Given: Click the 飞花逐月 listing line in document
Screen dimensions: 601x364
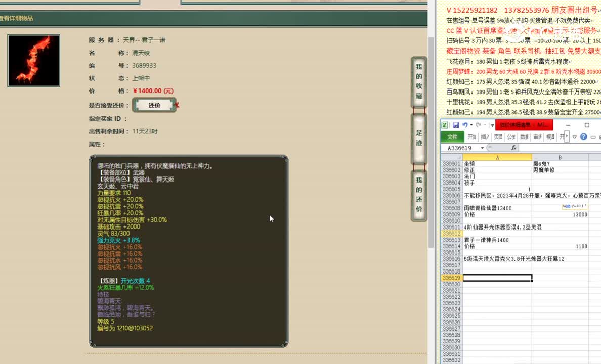Looking at the screenshot, I should 508,61.
